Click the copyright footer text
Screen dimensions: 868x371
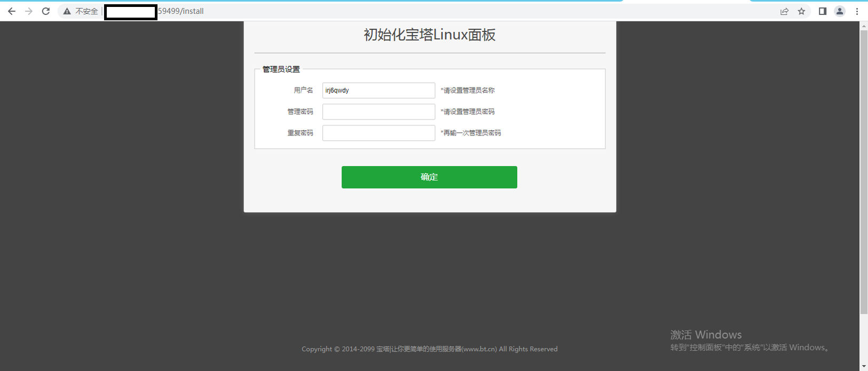tap(430, 349)
